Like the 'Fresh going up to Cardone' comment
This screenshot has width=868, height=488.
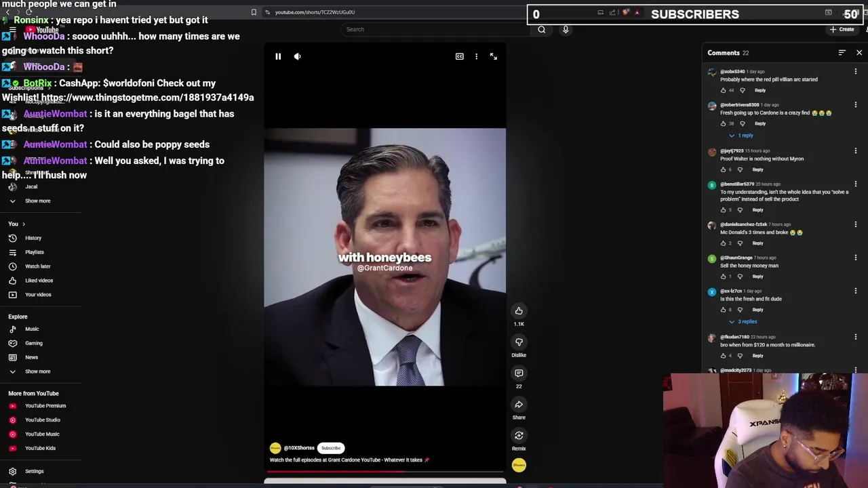point(723,123)
